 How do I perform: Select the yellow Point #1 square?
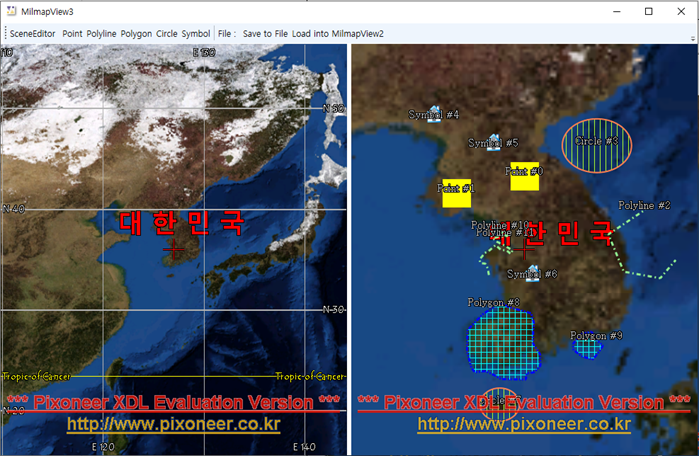(456, 193)
